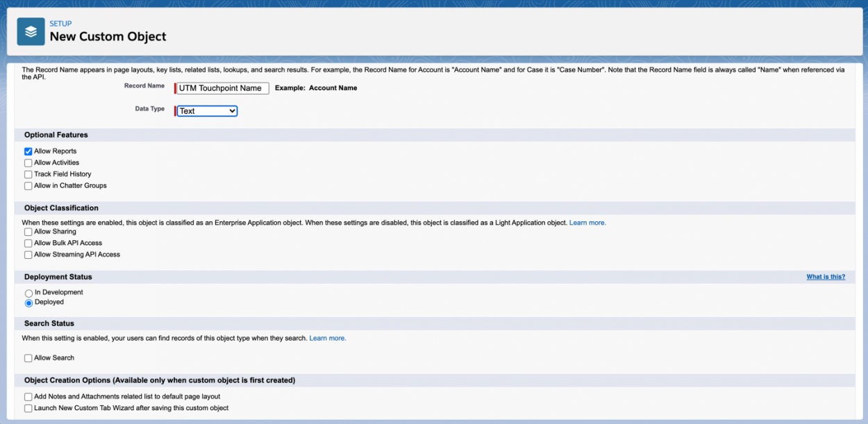Enable the Allow Activities checkbox

click(28, 163)
